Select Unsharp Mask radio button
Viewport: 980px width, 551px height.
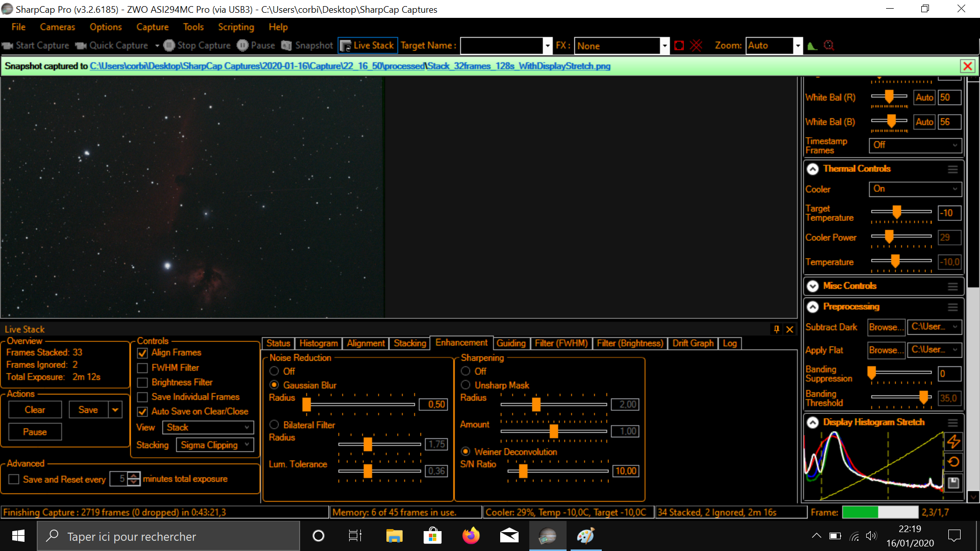[465, 385]
